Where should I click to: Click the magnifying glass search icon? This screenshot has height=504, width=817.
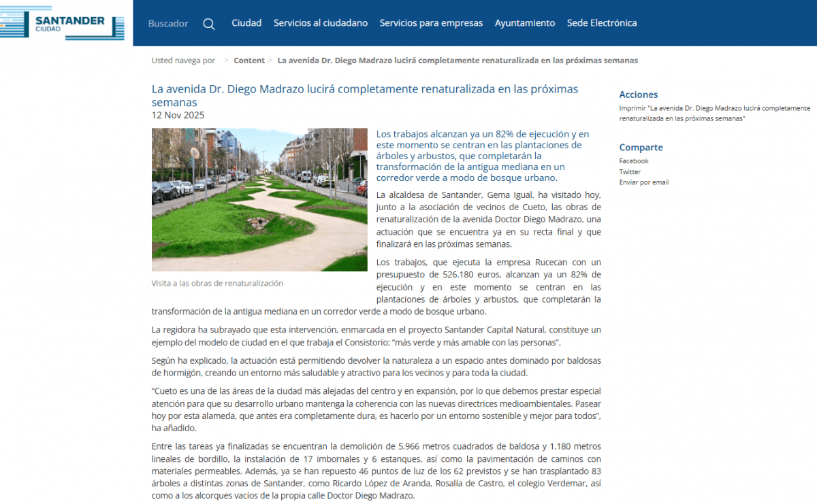pos(209,24)
